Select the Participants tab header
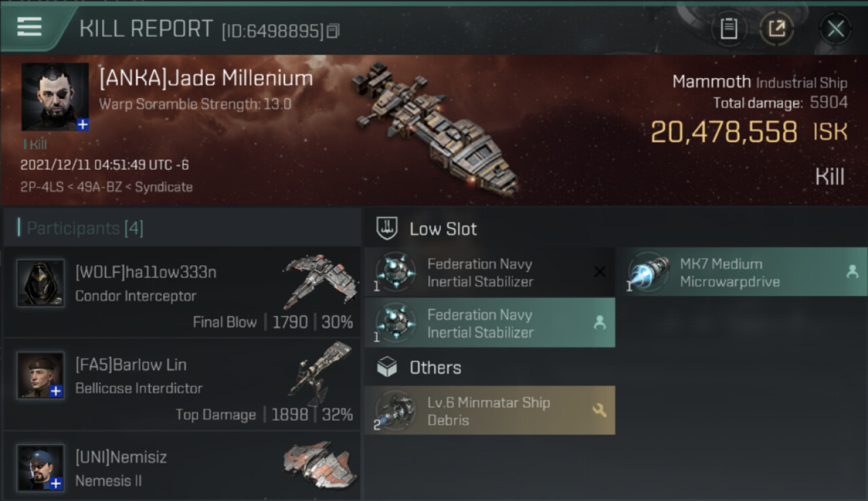Screen dimensions: 868x501 pyautogui.click(x=85, y=228)
